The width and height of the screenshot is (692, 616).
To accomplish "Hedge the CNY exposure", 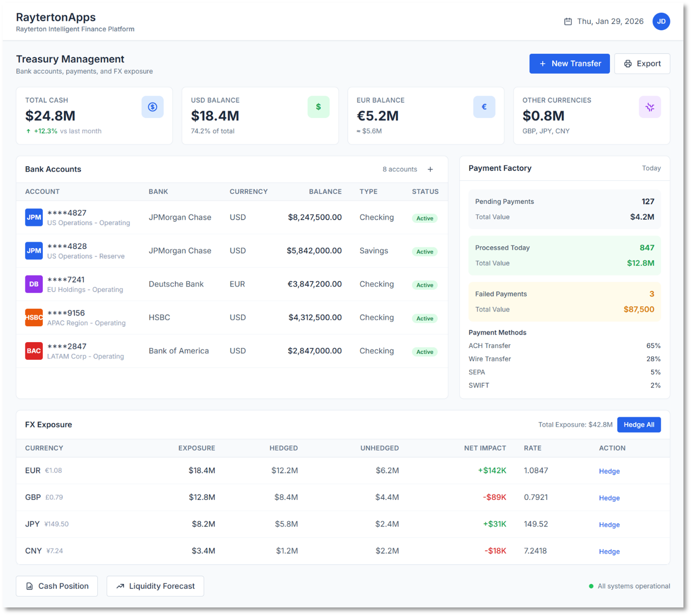I will [609, 551].
